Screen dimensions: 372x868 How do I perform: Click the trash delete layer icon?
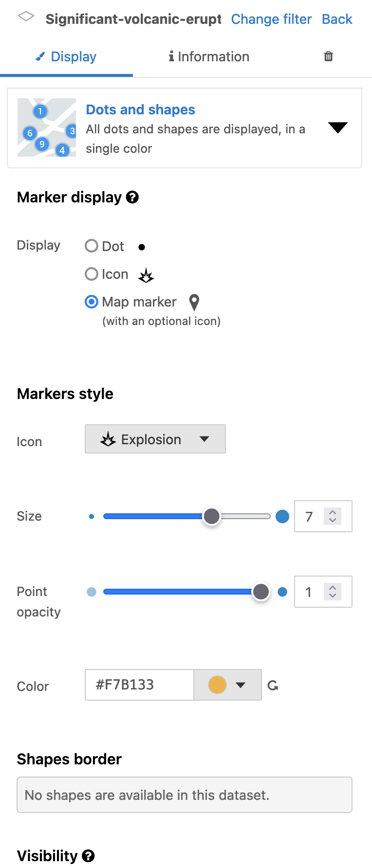[329, 56]
